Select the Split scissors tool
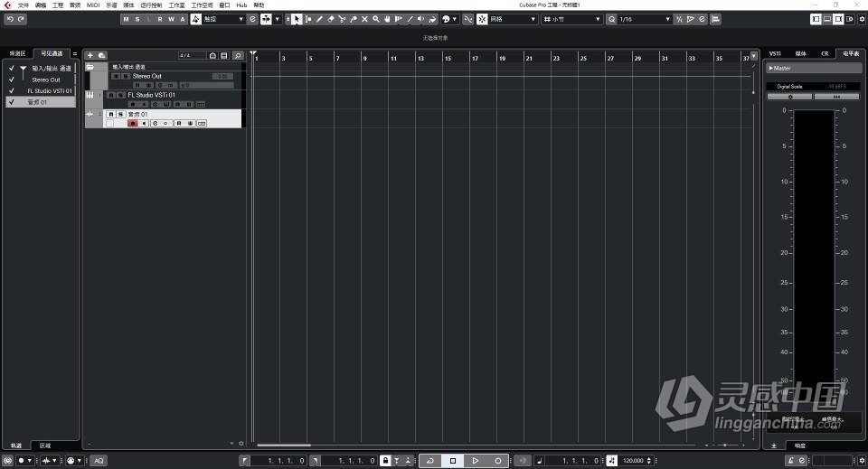This screenshot has height=469, width=868. (342, 19)
